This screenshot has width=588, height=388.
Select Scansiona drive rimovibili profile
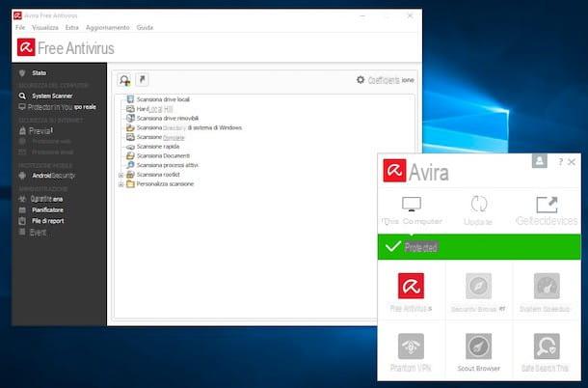(168, 118)
